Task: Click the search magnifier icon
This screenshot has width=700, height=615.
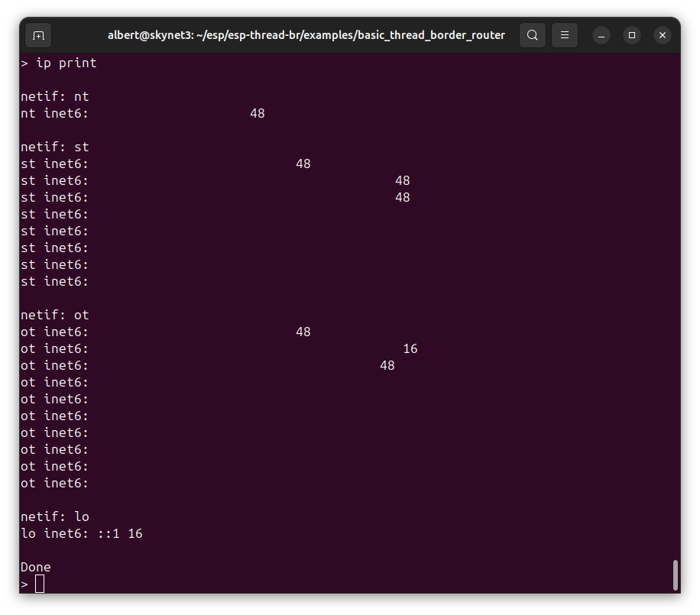Action: 533,35
